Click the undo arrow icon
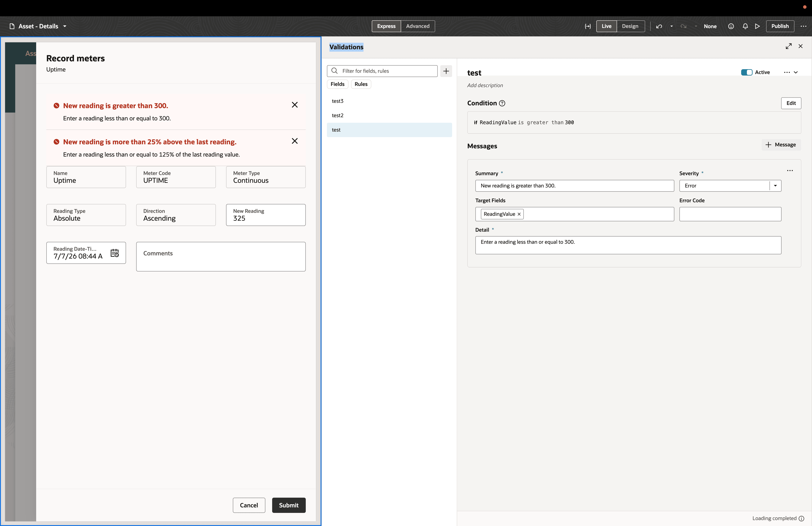812x526 pixels. coord(659,26)
